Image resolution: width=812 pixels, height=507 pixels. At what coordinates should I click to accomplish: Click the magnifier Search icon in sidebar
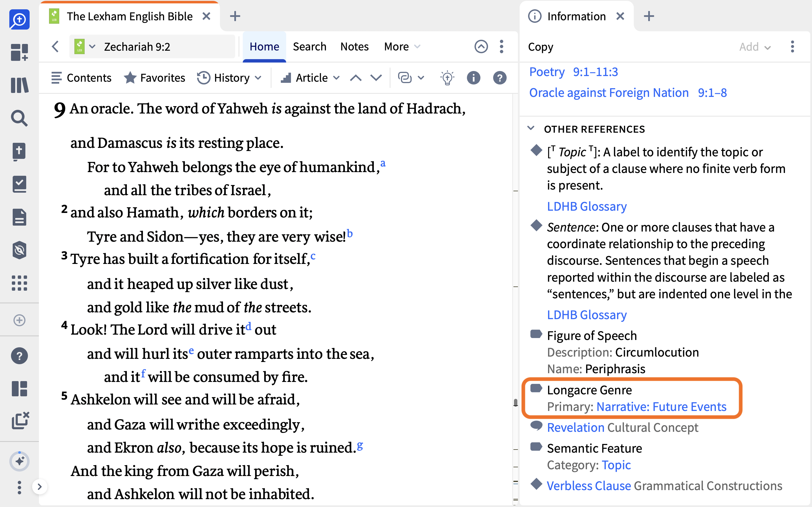[x=19, y=118]
